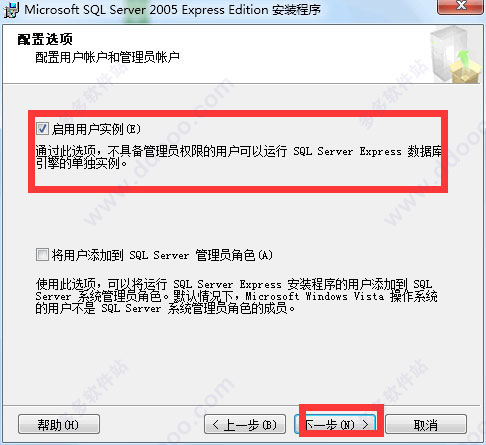Click the left chevron on 上一步 button
486x445 pixels.
[x=216, y=424]
